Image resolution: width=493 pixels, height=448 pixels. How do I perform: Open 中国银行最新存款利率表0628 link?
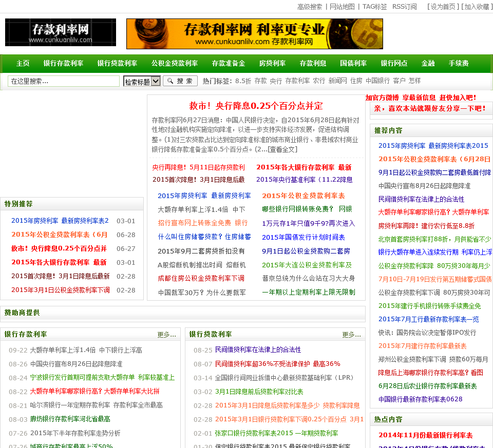coord(421,399)
